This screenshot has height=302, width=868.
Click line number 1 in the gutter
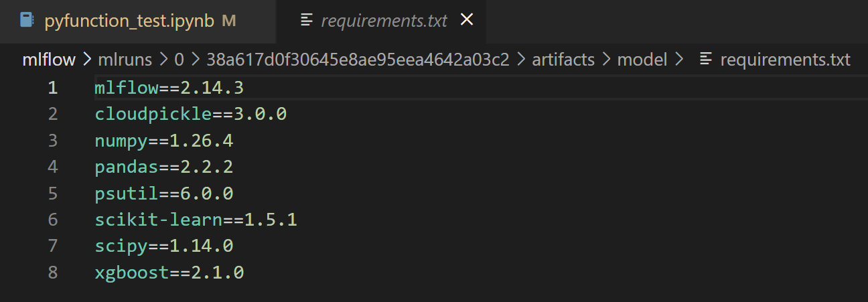[52, 88]
